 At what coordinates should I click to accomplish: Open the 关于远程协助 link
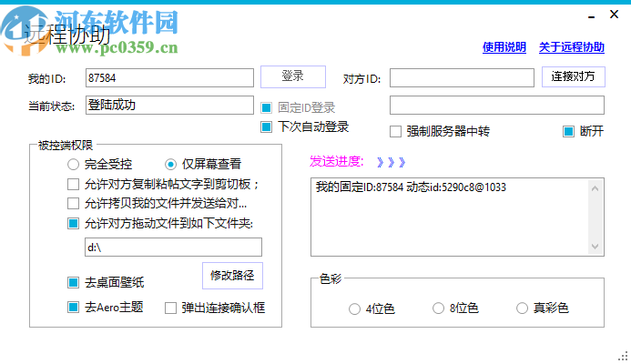click(x=572, y=47)
